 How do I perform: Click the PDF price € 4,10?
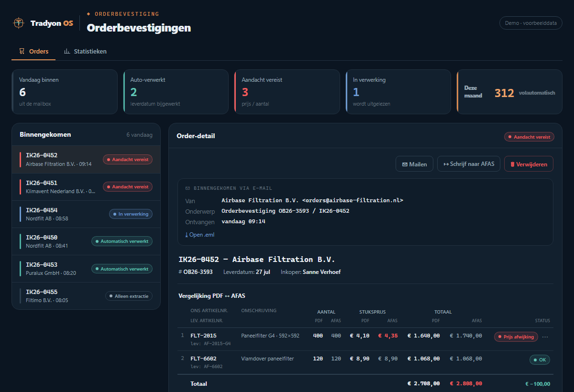pos(360,336)
